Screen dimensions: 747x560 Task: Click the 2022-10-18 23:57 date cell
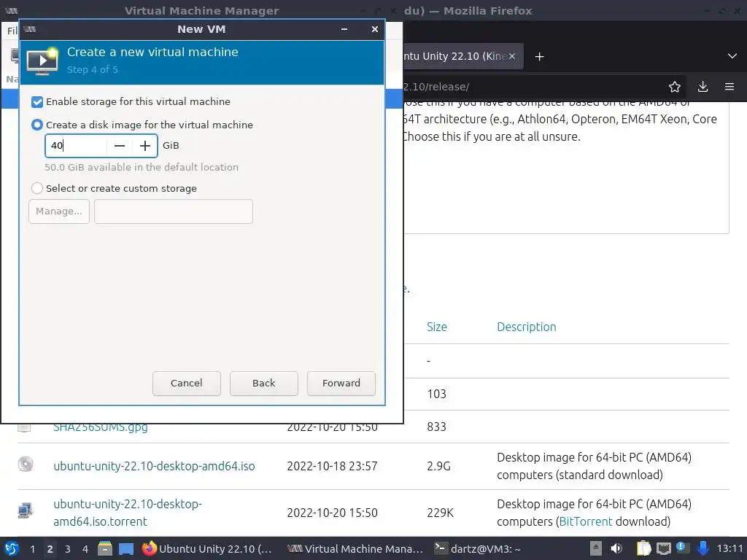pos(332,466)
